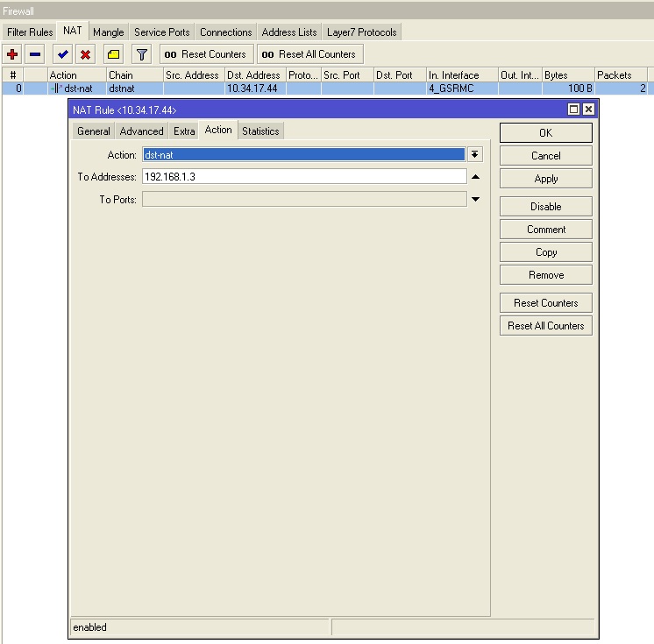Click Reset Counters in the dialog
Image resolution: width=654 pixels, height=644 pixels.
[545, 303]
